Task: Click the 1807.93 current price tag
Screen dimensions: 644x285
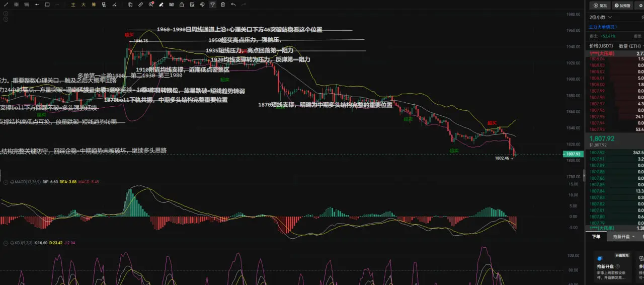Action: point(573,154)
